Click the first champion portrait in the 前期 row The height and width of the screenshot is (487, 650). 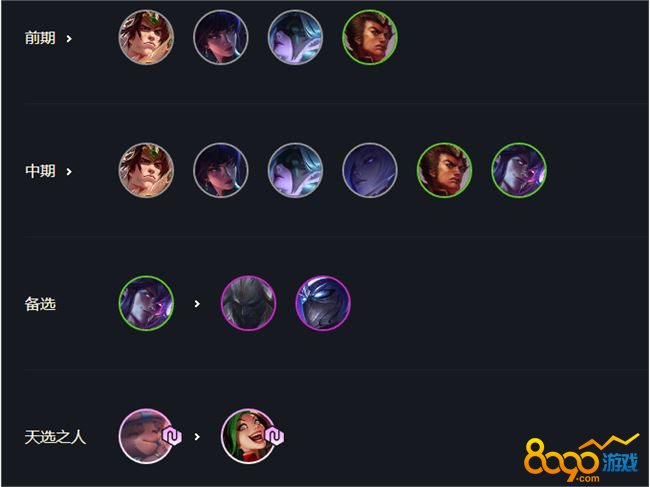pos(146,37)
